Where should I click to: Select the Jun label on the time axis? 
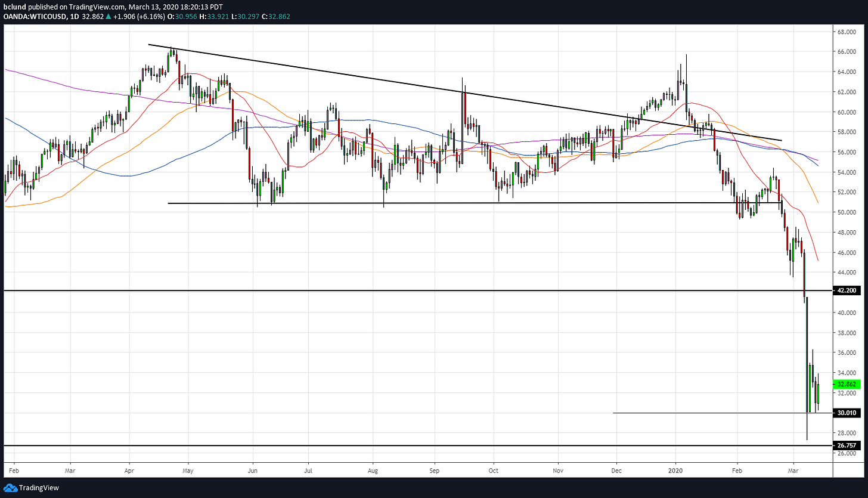(252, 469)
